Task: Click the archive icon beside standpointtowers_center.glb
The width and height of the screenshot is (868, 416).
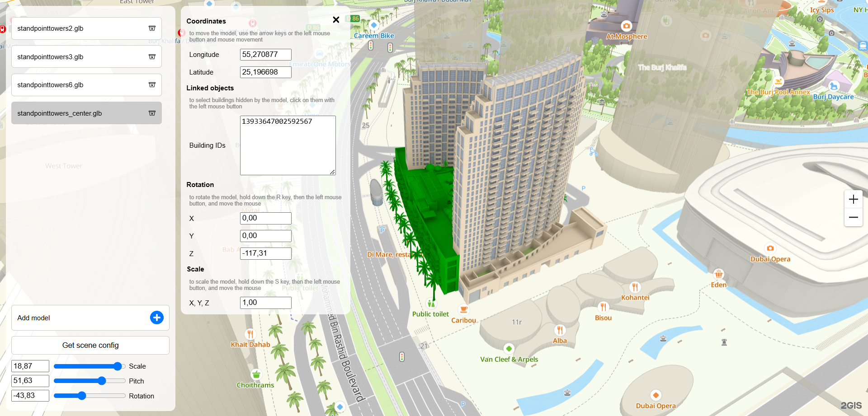Action: coord(152,113)
